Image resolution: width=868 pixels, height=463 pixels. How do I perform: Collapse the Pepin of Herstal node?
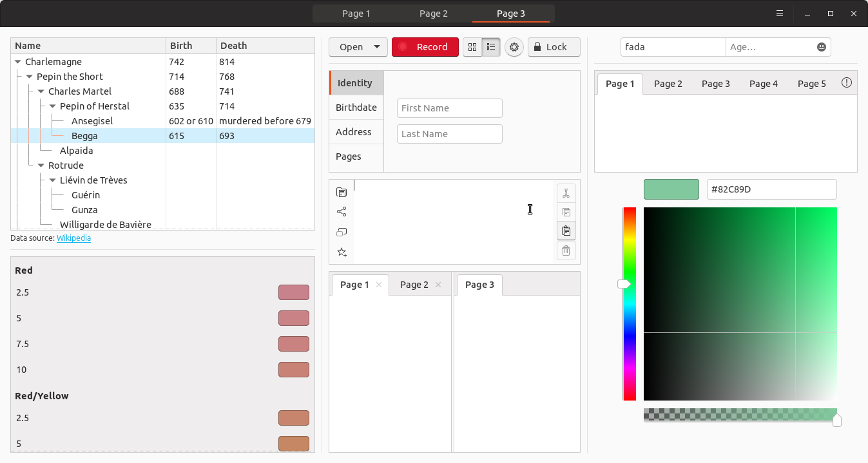click(x=53, y=107)
